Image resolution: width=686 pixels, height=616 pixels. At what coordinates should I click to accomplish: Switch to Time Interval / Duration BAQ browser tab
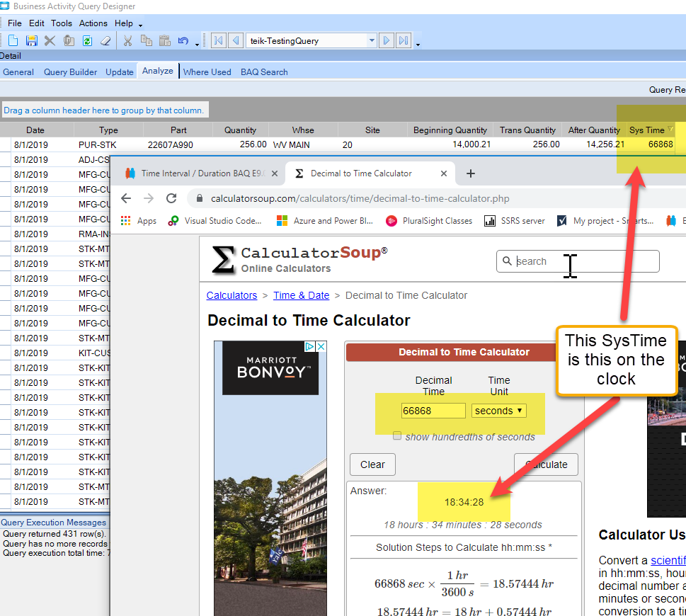[x=201, y=173]
